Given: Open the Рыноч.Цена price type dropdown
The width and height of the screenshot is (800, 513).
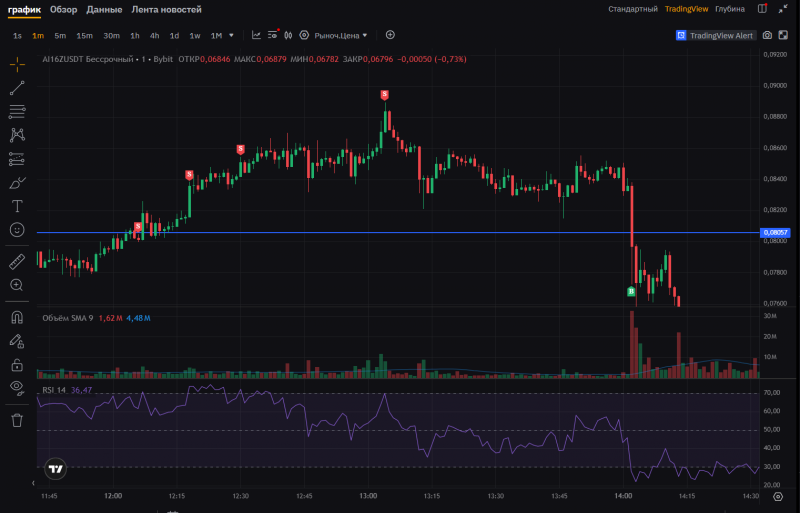Looking at the screenshot, I should [341, 35].
